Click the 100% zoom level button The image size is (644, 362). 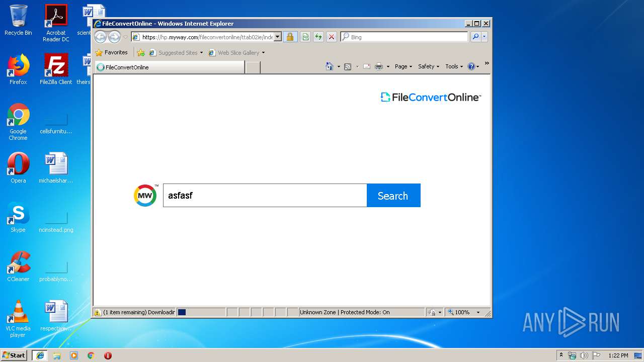[459, 312]
